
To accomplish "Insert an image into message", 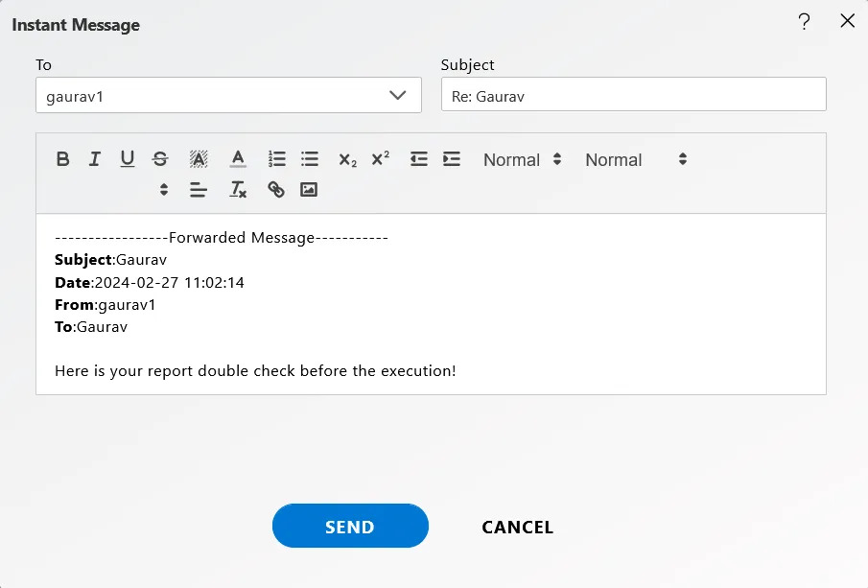I will coord(309,190).
